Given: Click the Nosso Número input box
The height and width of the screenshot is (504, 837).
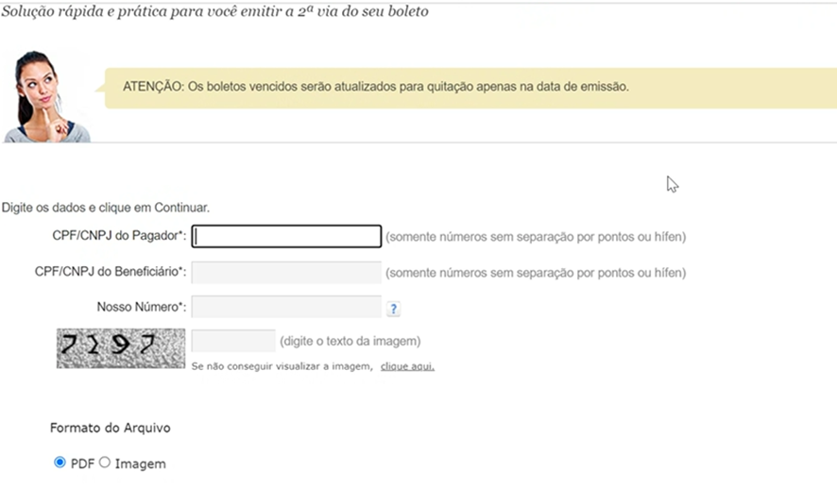Looking at the screenshot, I should pyautogui.click(x=286, y=307).
